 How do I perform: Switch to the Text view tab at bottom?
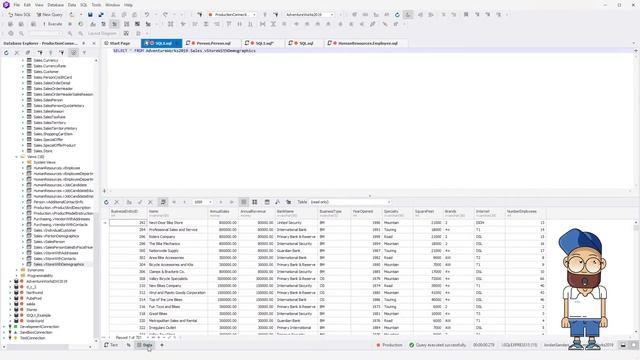[111, 345]
